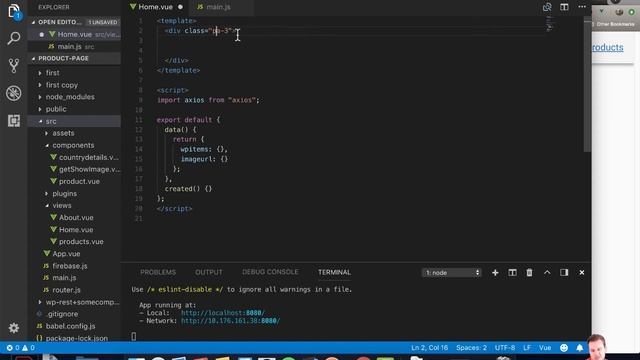640x360 pixels.
Task: Open Home.vue in views folder
Action: [x=76, y=230]
